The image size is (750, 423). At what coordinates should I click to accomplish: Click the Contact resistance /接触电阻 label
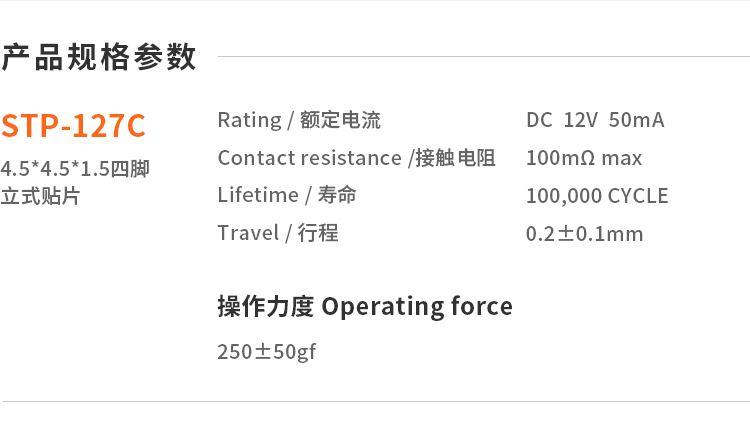[x=356, y=158]
